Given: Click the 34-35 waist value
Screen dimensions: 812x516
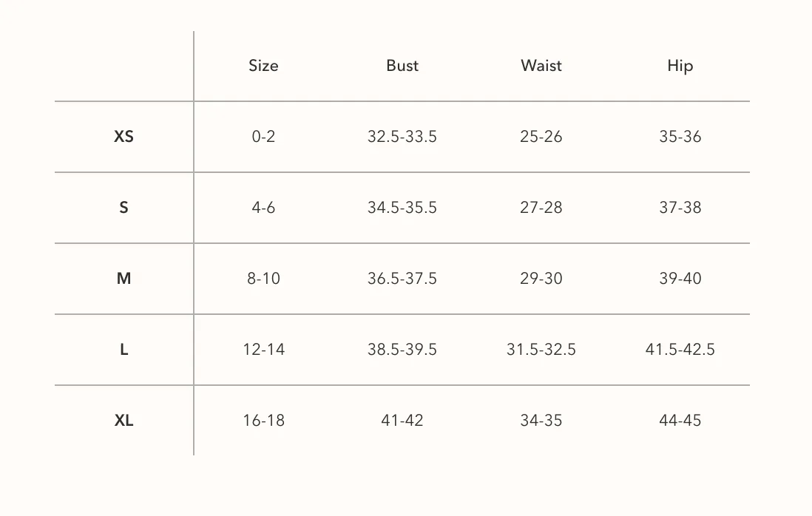Looking at the screenshot, I should (541, 420).
